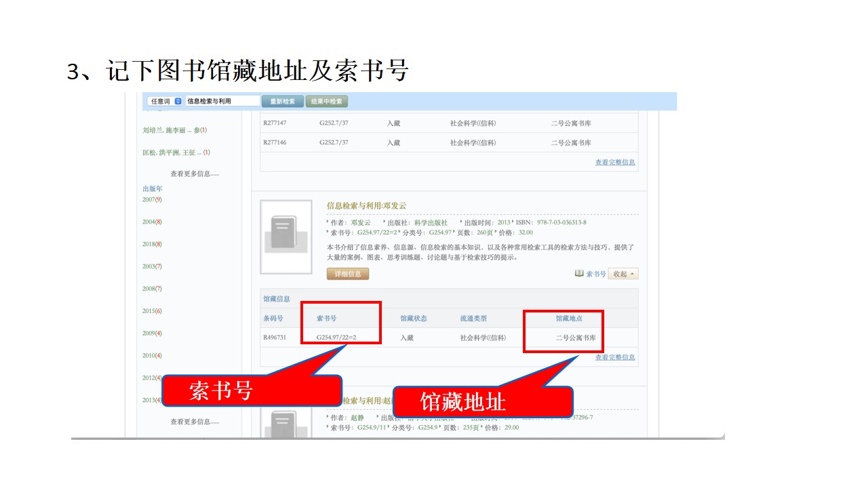This screenshot has width=868, height=488.
Task: Click the search box containing 信息检索与利用
Action: pos(222,101)
